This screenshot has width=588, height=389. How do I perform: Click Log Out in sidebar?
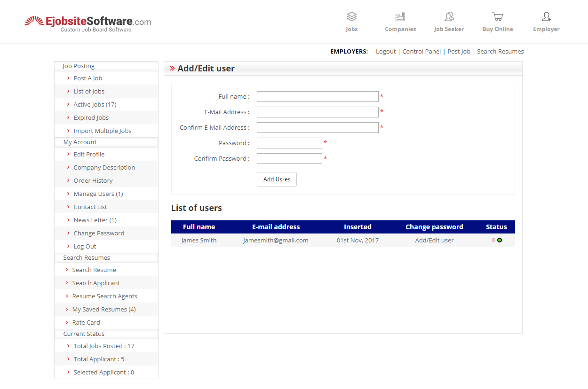pyautogui.click(x=85, y=247)
